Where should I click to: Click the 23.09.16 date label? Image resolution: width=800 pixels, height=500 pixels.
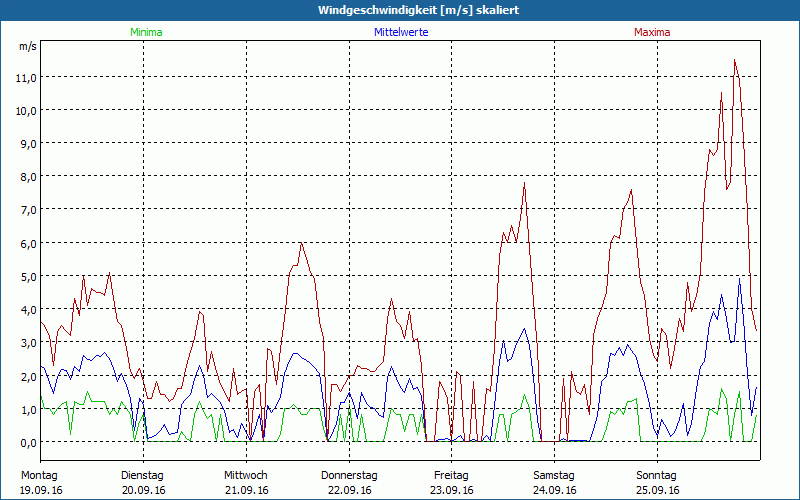[x=452, y=490]
